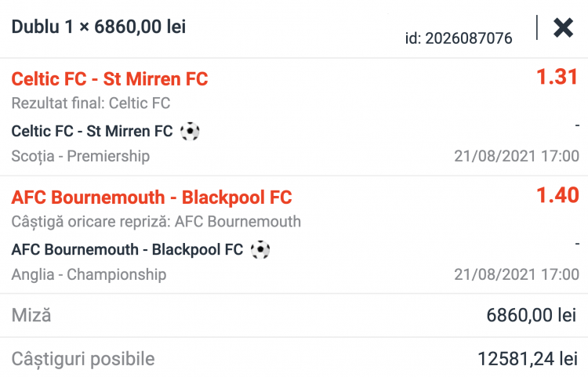The width and height of the screenshot is (588, 377).
Task: Click the Celtic match date 21/08/2021 17:00
Action: pos(517,156)
